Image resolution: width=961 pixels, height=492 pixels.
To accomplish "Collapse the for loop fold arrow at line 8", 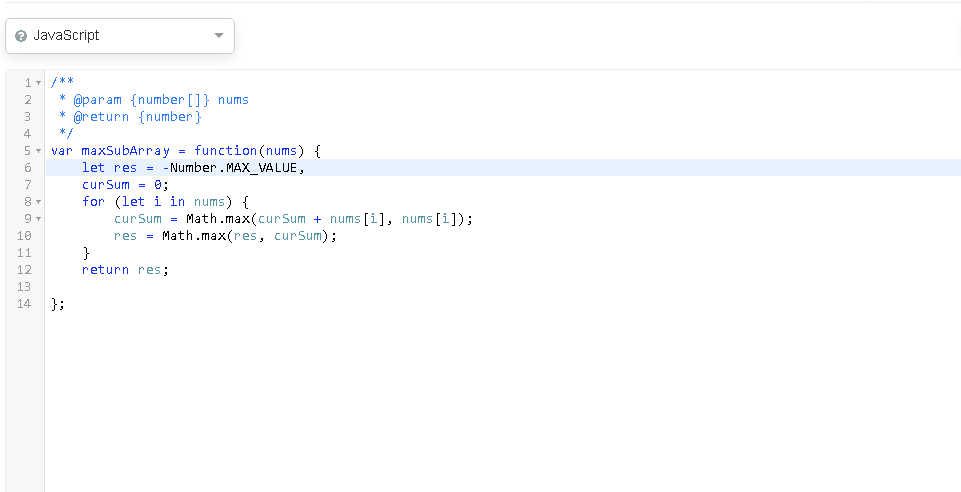I will (39, 202).
